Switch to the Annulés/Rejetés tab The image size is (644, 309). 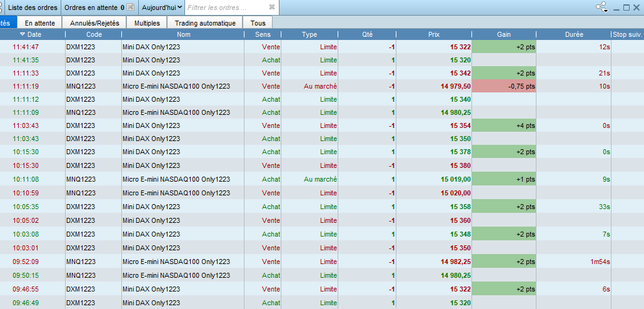click(x=94, y=23)
